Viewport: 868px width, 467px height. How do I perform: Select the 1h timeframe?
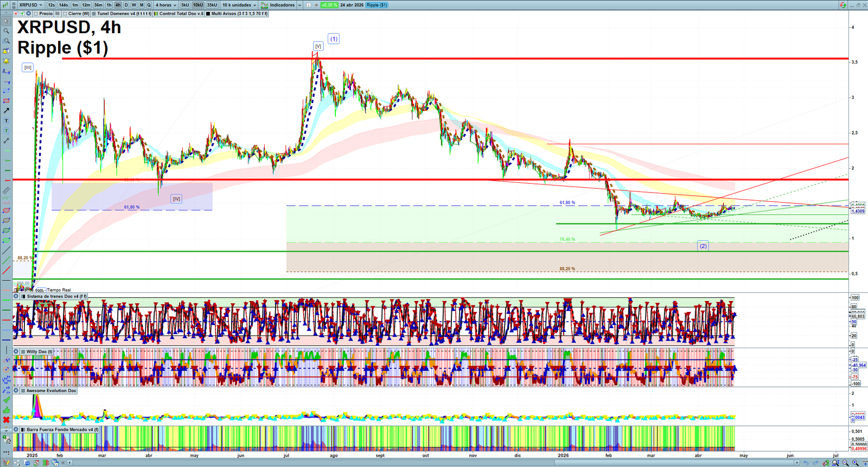(109, 5)
